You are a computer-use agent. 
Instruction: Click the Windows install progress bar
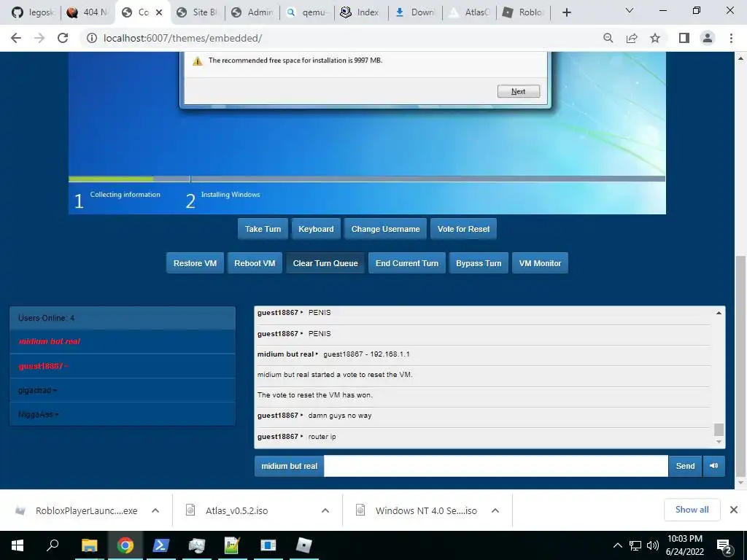(367, 179)
